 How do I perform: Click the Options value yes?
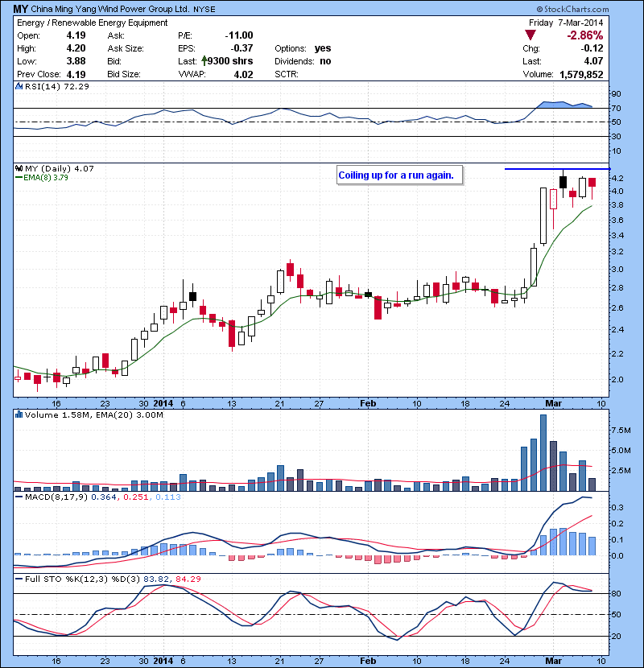pyautogui.click(x=323, y=48)
